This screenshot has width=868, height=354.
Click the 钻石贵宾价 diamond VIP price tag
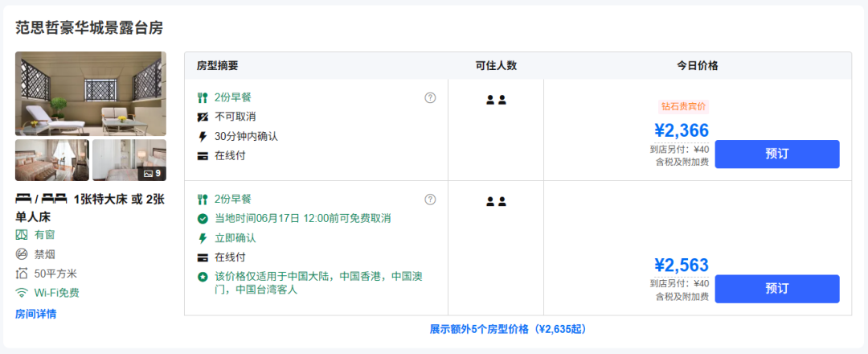[683, 107]
